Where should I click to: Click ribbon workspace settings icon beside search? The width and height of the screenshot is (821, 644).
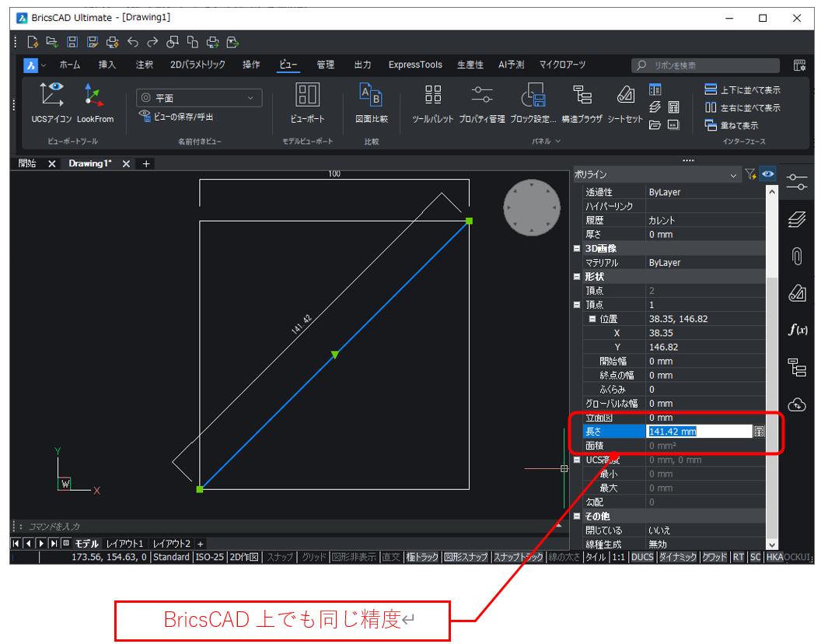799,65
